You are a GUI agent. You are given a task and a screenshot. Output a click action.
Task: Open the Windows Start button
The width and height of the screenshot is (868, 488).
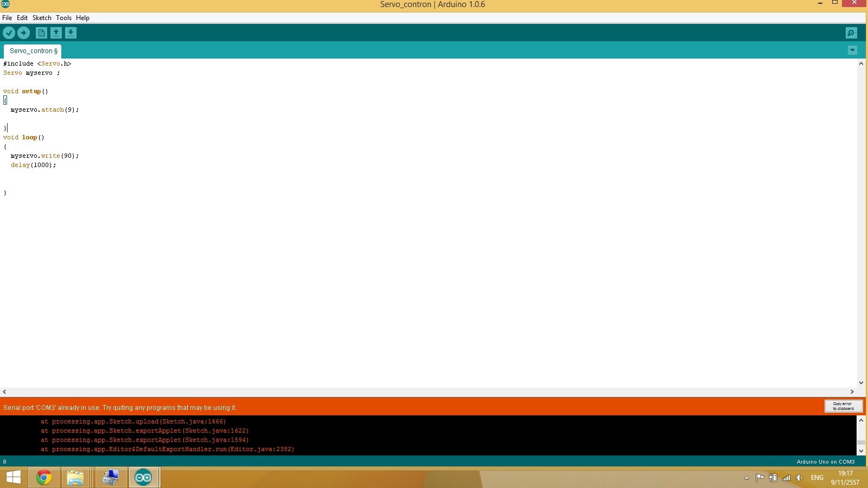[13, 477]
